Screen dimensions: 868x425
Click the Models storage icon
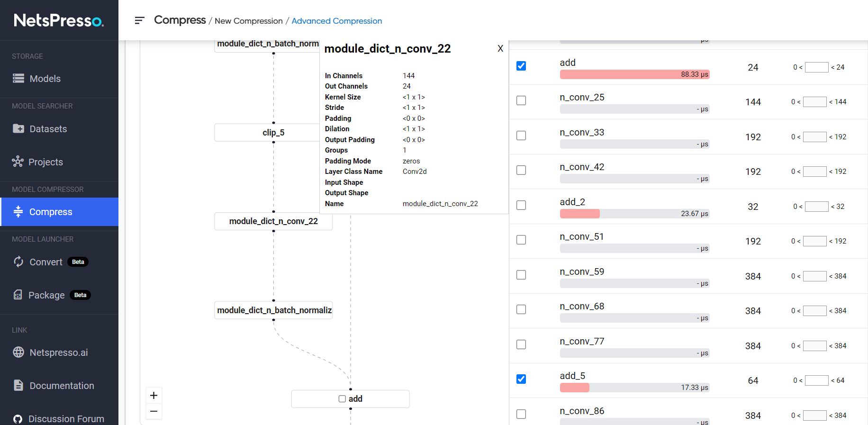coord(18,79)
